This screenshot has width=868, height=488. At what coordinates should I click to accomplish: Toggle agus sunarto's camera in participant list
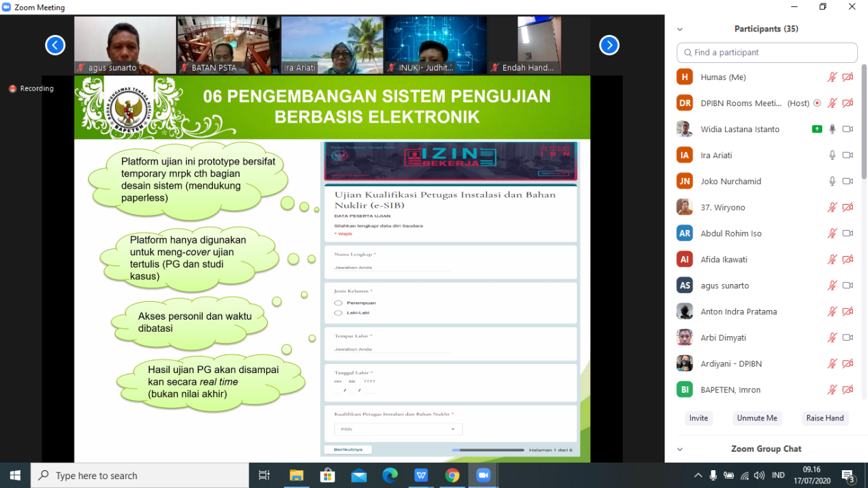(x=847, y=285)
